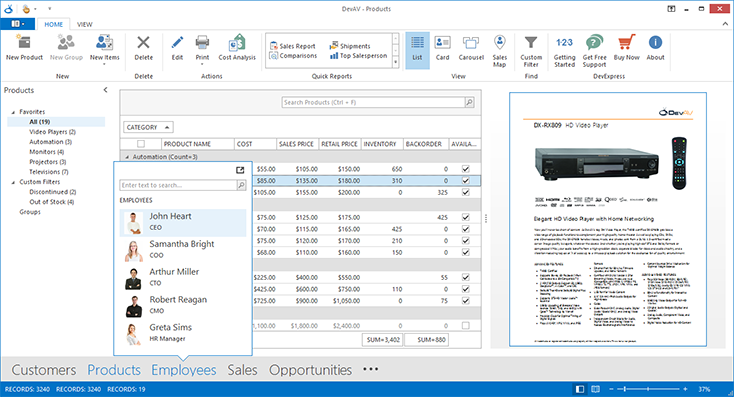Switch to reading layout in status bar

coord(595,389)
